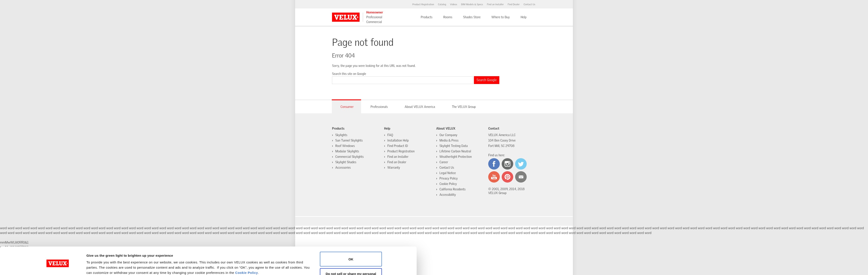Open the Products menu
The image size is (868, 275).
pos(426,17)
